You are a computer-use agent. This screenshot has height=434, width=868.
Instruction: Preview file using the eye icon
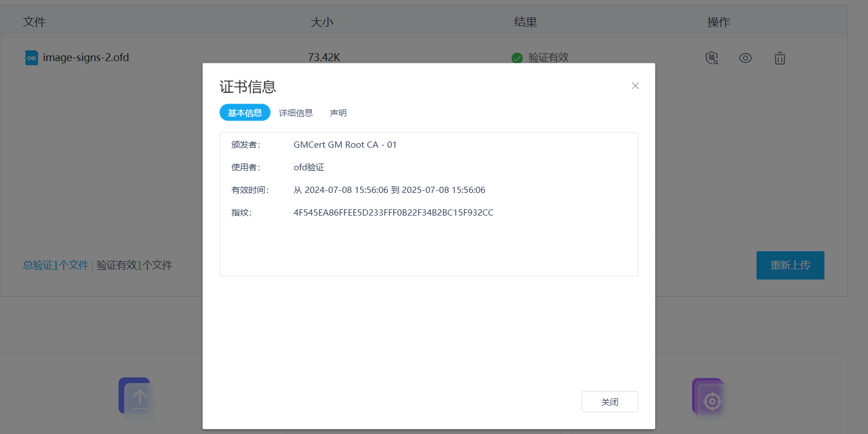745,58
